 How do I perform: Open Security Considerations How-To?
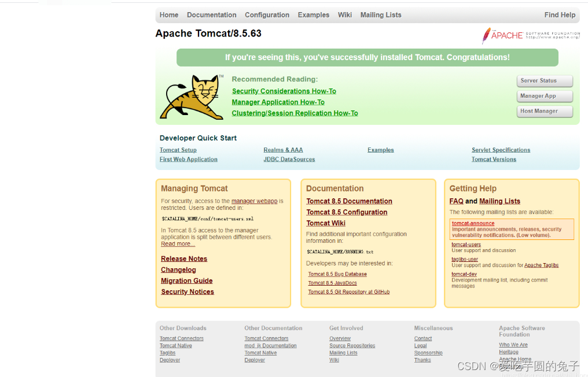click(284, 91)
